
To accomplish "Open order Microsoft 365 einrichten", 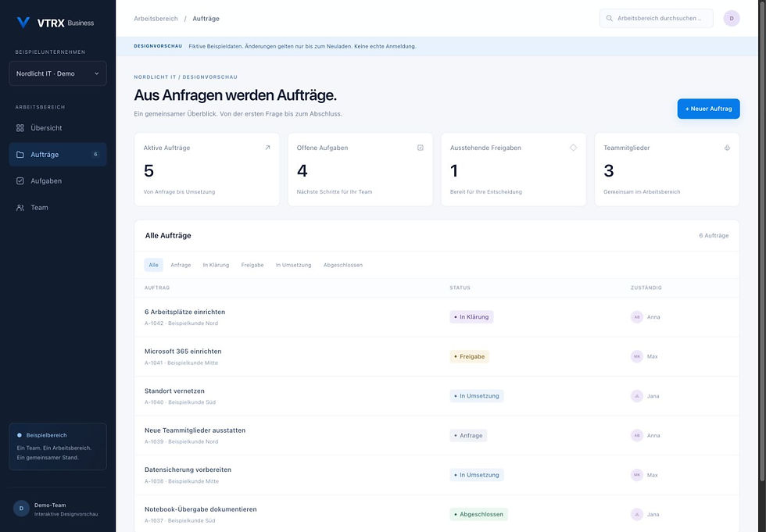I will (183, 352).
